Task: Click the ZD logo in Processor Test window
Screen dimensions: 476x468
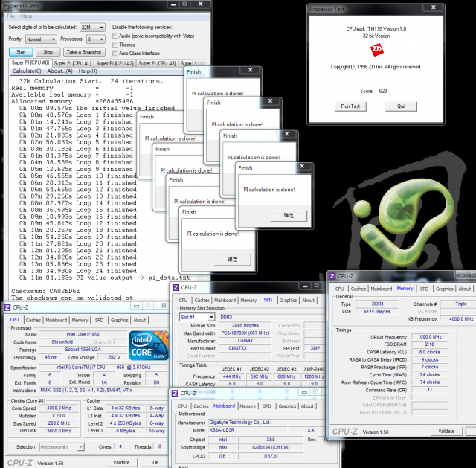Action: (377, 50)
